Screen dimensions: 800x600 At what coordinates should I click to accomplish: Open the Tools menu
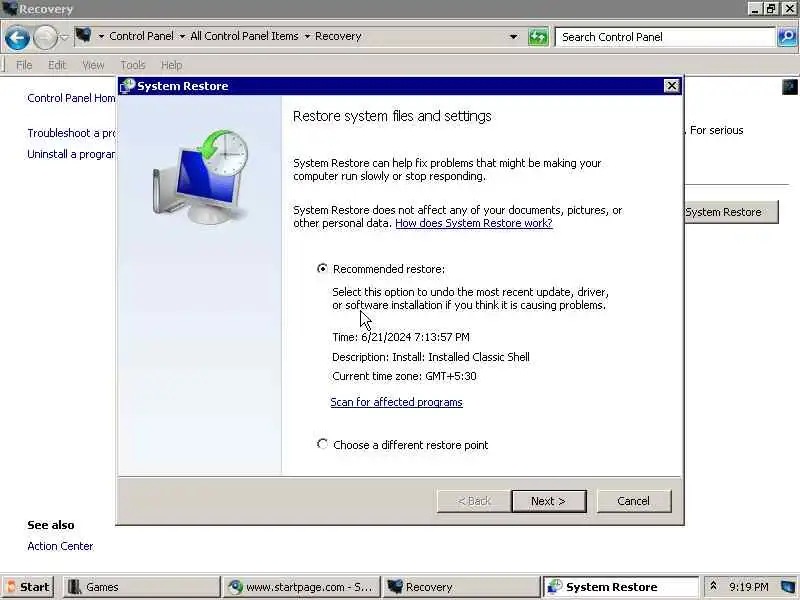133,65
